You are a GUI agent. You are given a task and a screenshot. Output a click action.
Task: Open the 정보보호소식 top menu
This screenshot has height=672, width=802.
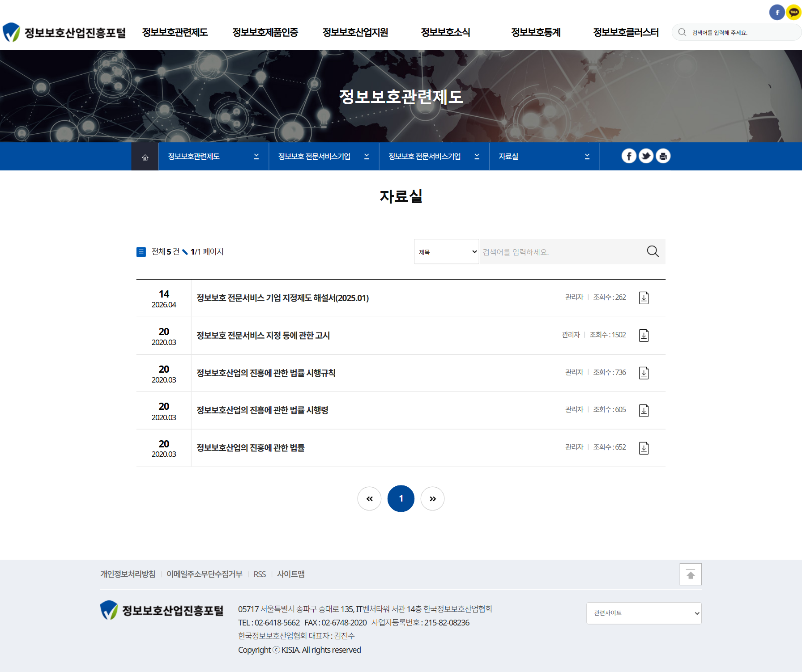(x=446, y=32)
